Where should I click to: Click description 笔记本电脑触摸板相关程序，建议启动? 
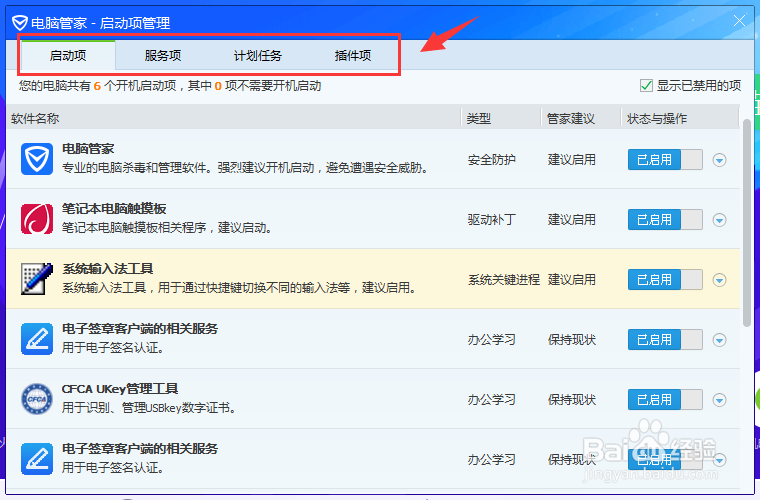pos(166,228)
